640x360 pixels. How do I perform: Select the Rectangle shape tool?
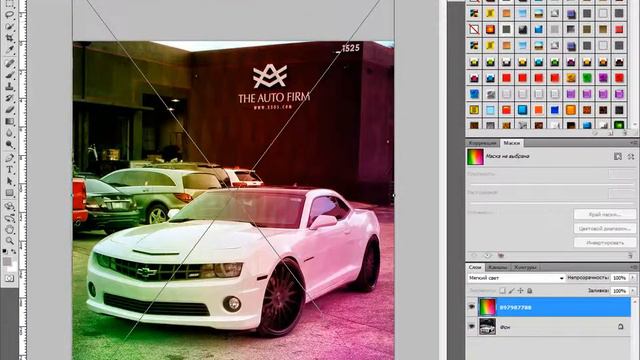click(x=9, y=193)
